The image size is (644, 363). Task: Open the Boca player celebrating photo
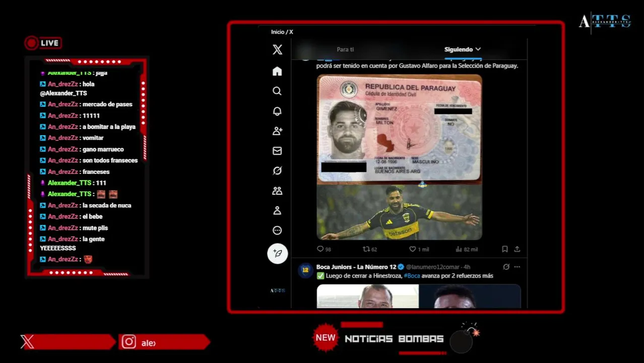pos(400,212)
